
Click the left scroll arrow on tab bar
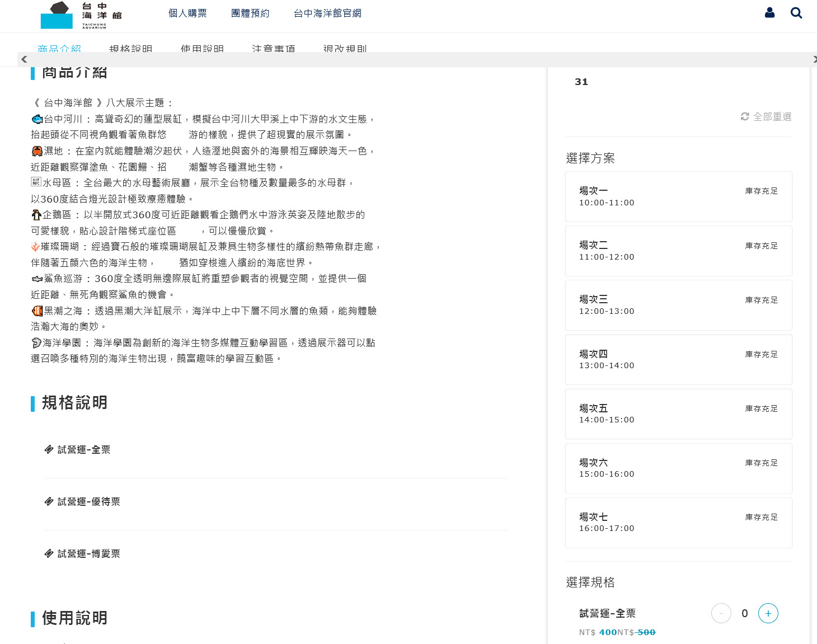pos(24,59)
